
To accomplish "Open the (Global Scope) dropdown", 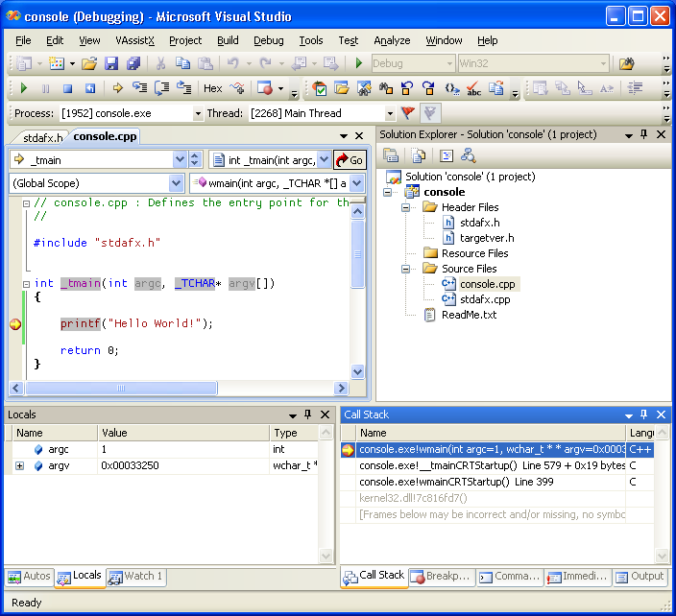I will pos(176,183).
